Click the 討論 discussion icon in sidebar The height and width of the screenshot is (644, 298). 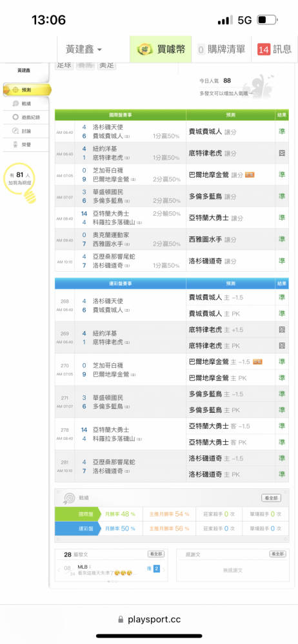[15, 131]
